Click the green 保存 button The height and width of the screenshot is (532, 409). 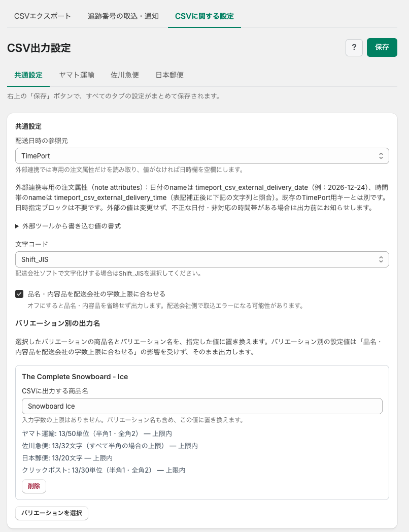[x=382, y=47]
